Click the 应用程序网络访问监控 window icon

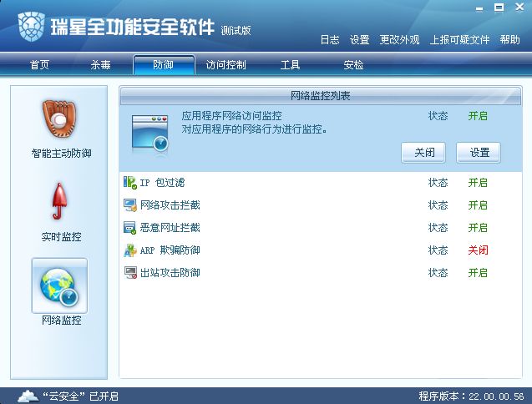(x=150, y=133)
